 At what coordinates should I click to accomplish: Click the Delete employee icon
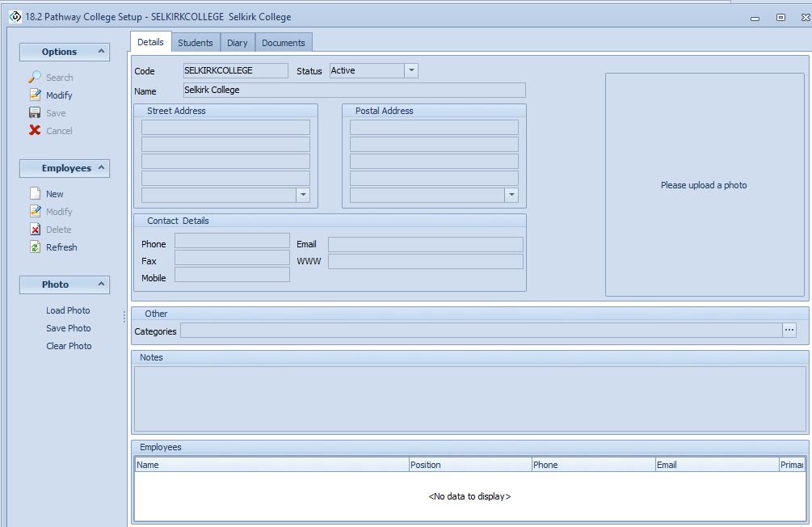click(35, 230)
